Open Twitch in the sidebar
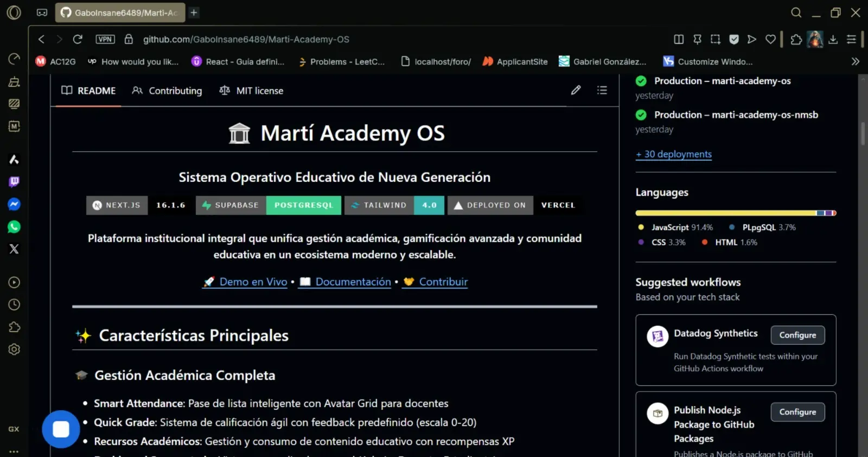The height and width of the screenshot is (457, 868). click(14, 182)
